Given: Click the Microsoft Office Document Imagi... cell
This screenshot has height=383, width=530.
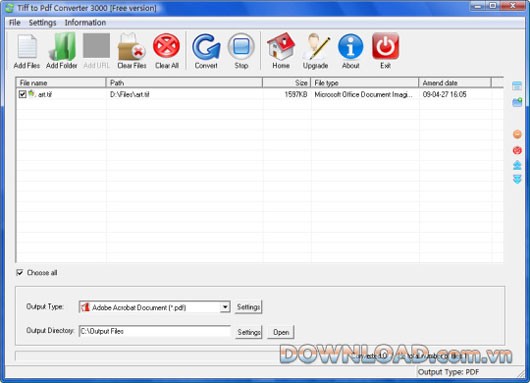Looking at the screenshot, I should tap(363, 94).
